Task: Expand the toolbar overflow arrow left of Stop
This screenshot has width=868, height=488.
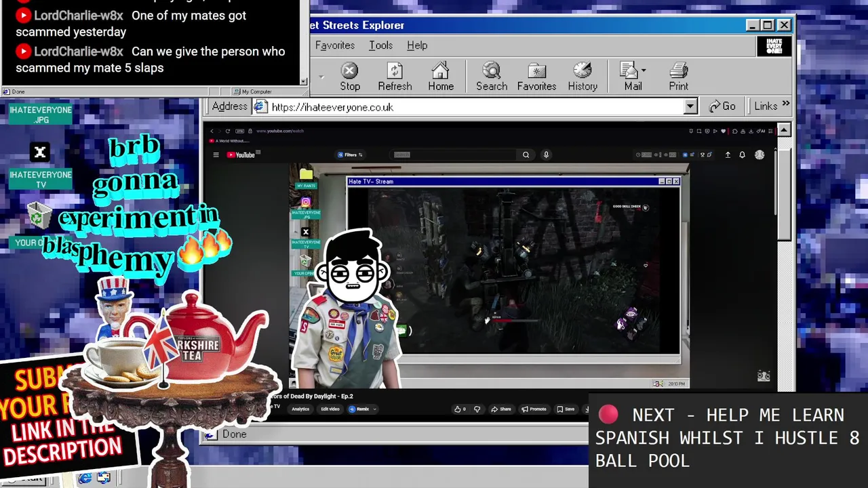Action: coord(321,77)
